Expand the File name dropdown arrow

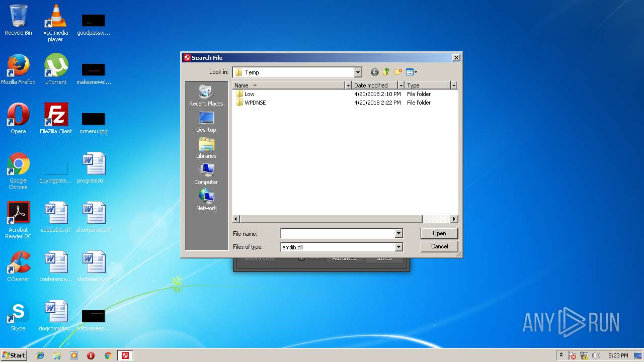click(x=398, y=233)
